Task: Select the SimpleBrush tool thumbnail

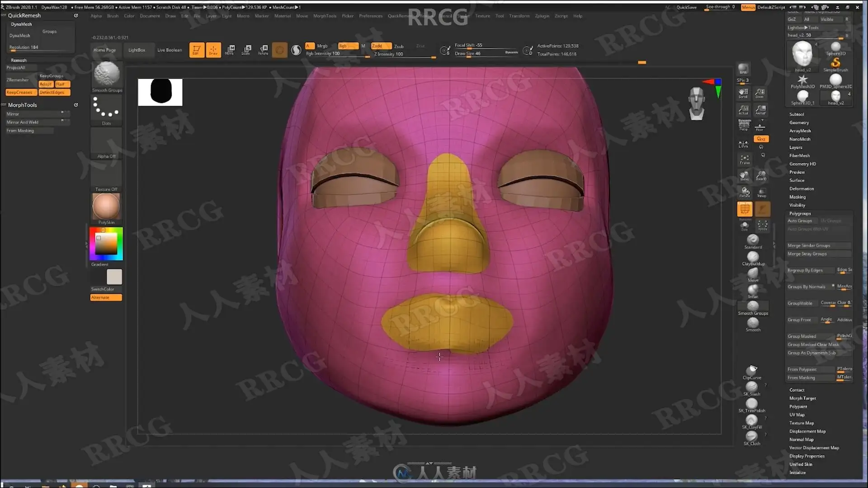Action: pyautogui.click(x=835, y=64)
